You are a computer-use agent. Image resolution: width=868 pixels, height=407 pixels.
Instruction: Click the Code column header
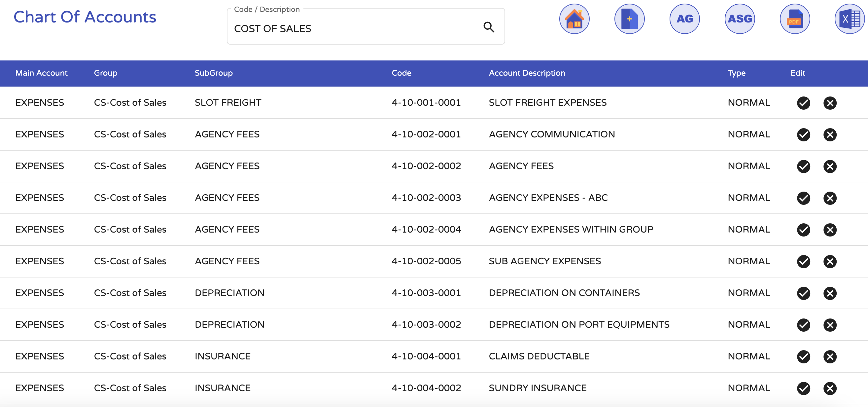(x=401, y=73)
